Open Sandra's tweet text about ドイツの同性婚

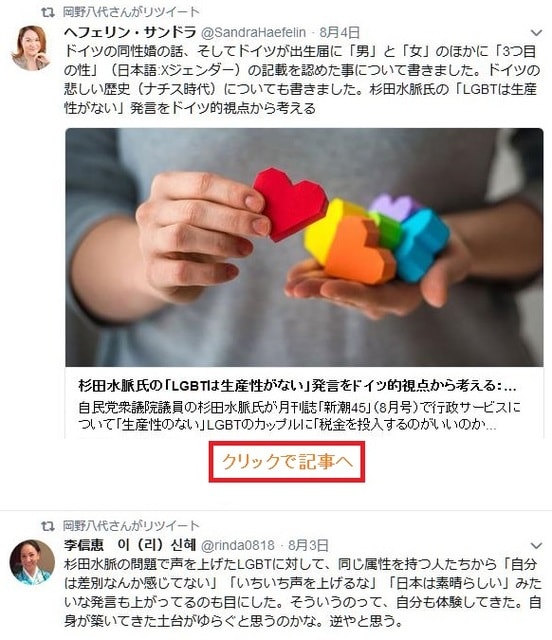tap(302, 80)
